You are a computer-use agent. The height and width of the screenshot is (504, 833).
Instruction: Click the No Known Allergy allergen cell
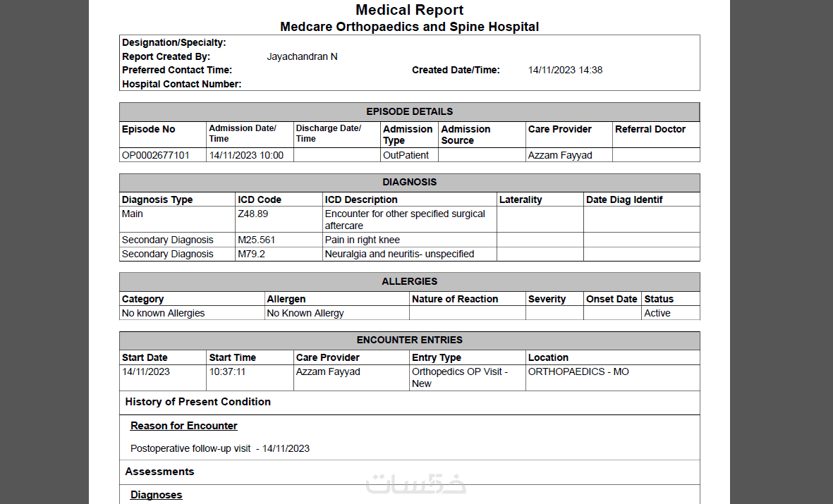[305, 313]
